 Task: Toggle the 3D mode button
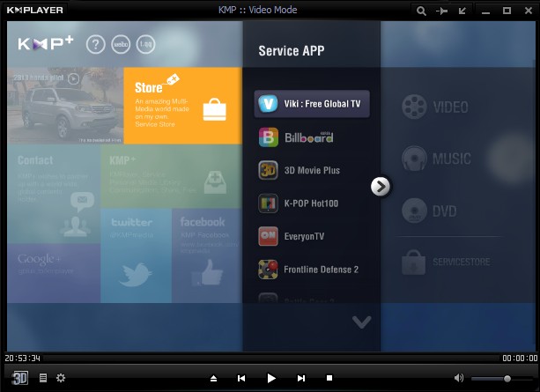20,378
